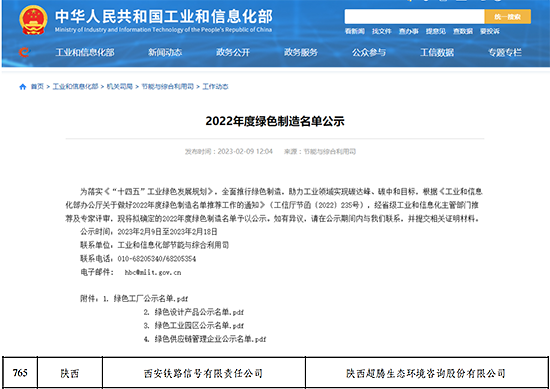
Task: Open the 新闻动态 navigation menu
Action: pyautogui.click(x=165, y=53)
